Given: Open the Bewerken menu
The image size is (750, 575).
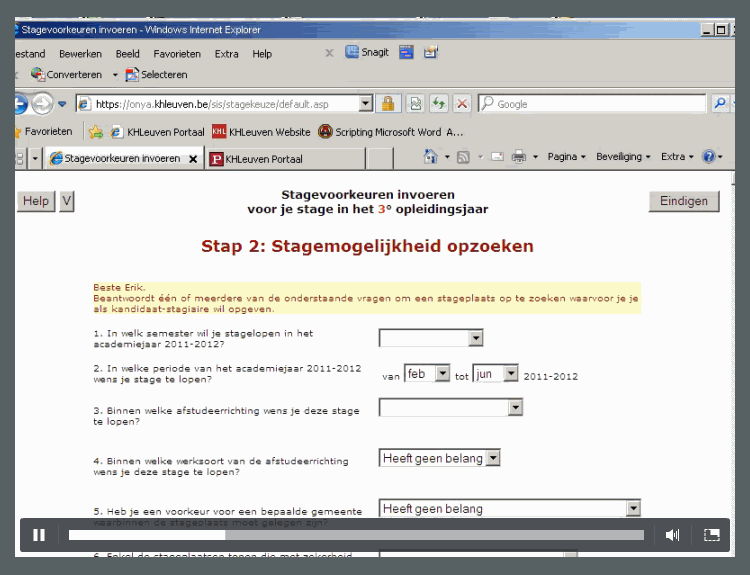Looking at the screenshot, I should [x=80, y=54].
